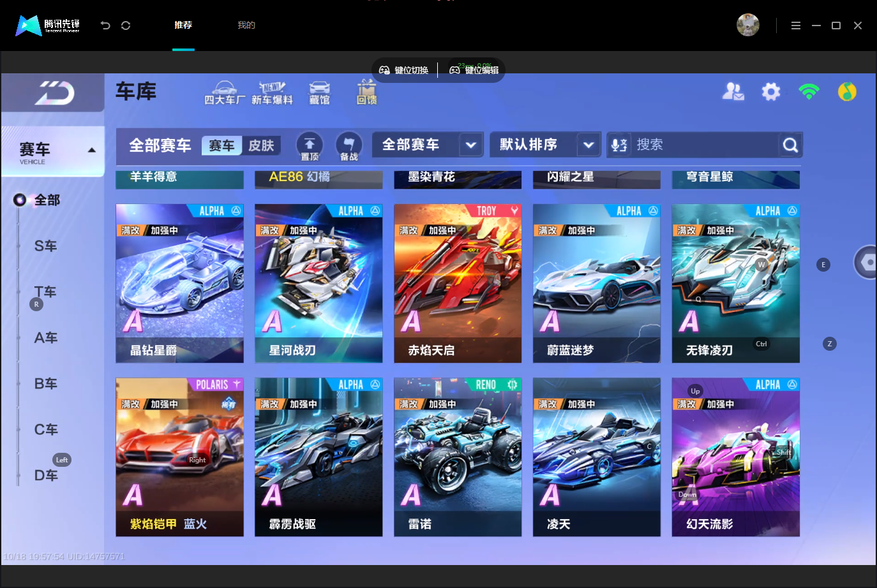Select the T车 category filter
Viewport: 877px width, 588px height.
click(x=45, y=292)
